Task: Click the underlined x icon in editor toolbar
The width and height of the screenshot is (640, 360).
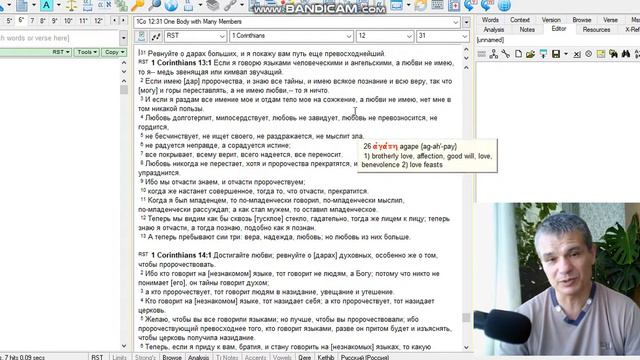Action: pos(576,54)
